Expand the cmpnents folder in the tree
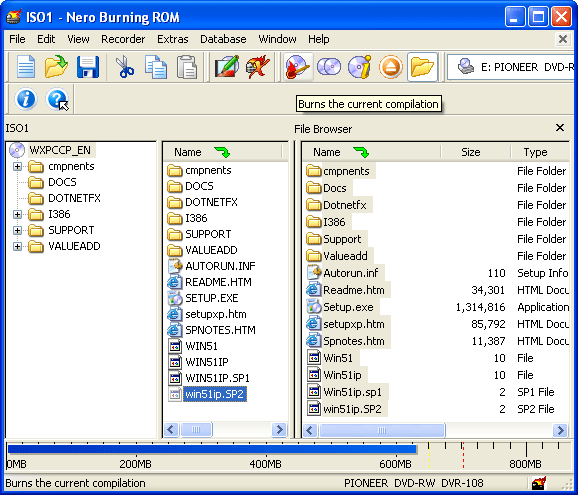Screen dimensions: 578x495 (17, 167)
